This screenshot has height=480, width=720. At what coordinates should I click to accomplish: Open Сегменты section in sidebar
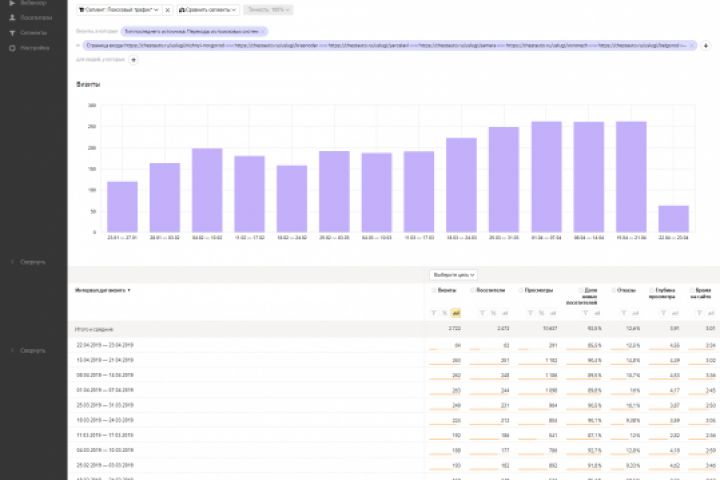tap(33, 33)
